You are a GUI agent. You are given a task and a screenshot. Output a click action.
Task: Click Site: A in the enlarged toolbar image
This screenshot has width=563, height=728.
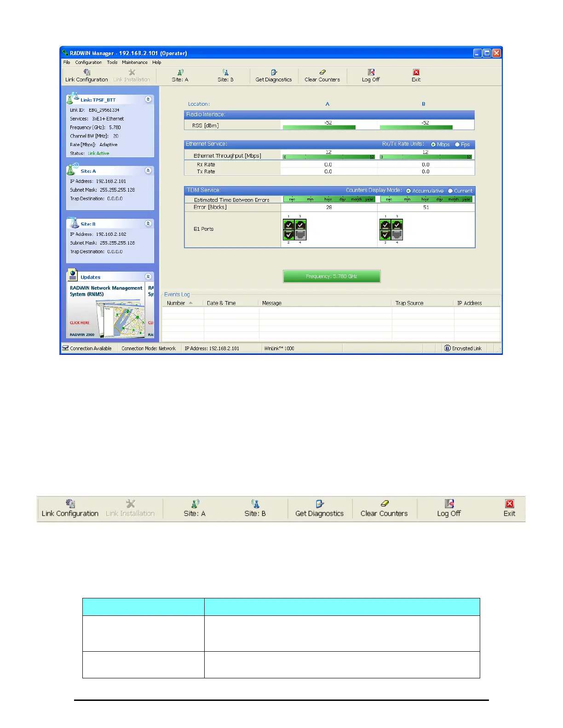195,509
